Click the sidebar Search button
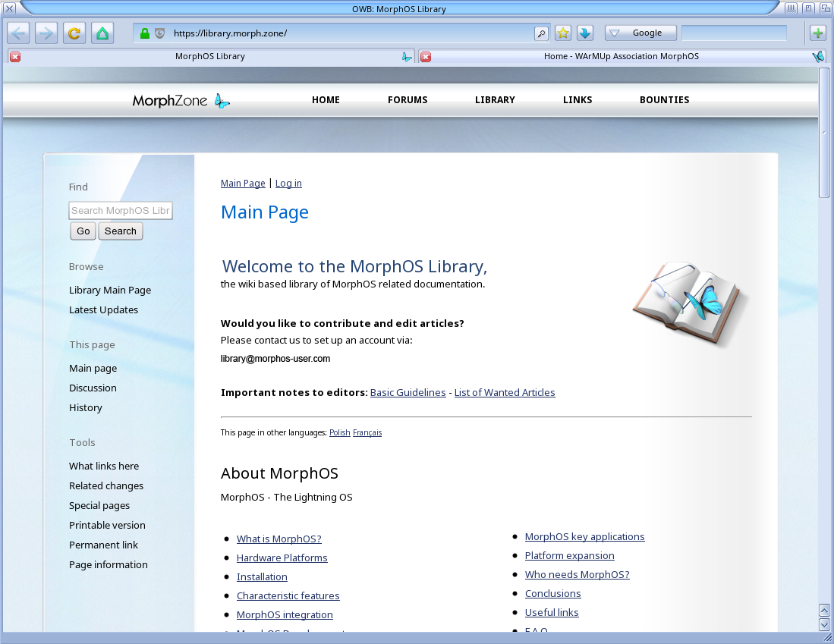 (120, 231)
